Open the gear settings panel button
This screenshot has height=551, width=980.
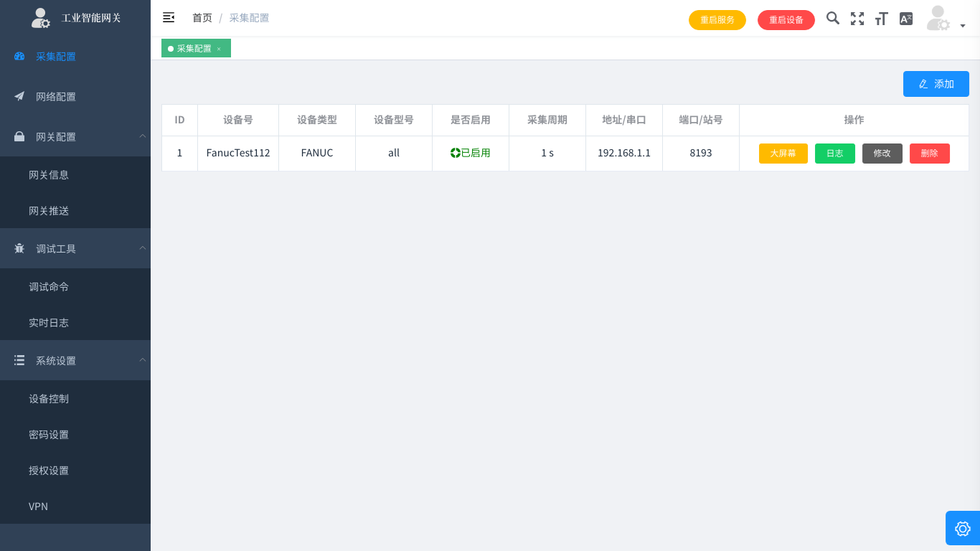963,529
